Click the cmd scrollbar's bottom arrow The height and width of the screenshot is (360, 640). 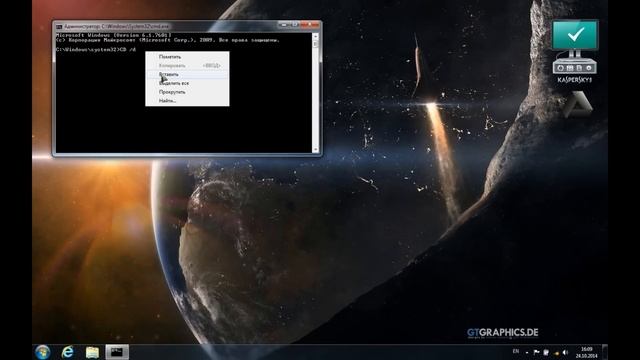315,150
